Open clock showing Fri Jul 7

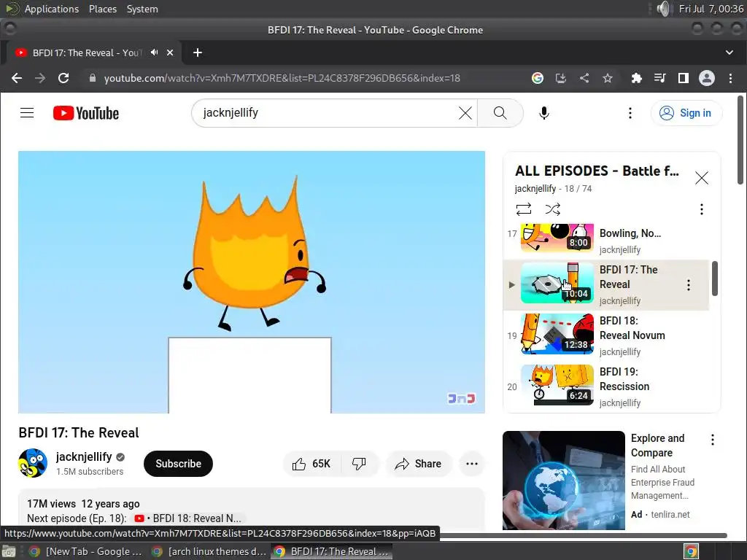[x=711, y=9]
